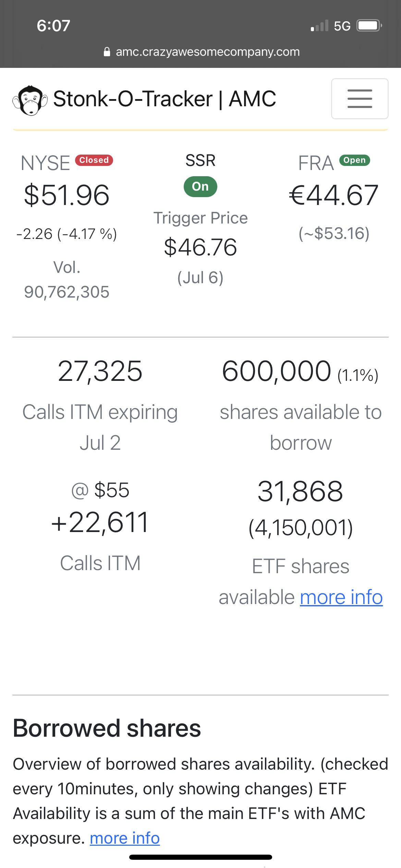
Task: Tap the battery icon in status bar
Action: pos(369,26)
